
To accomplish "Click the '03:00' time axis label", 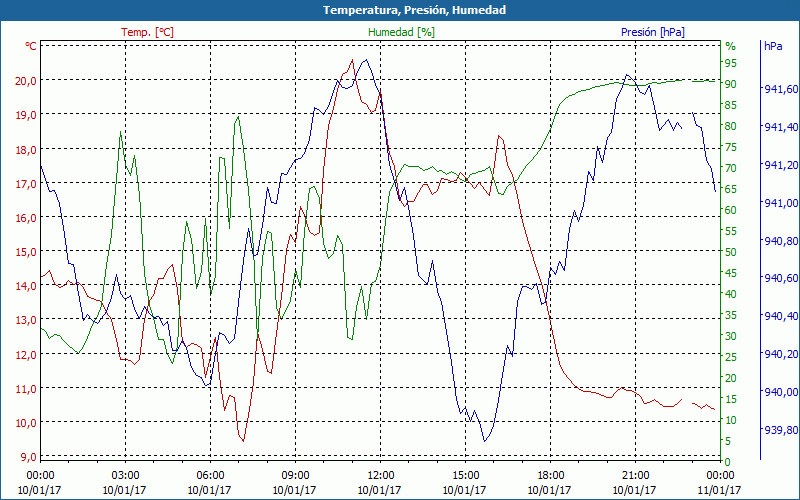I will [125, 476].
